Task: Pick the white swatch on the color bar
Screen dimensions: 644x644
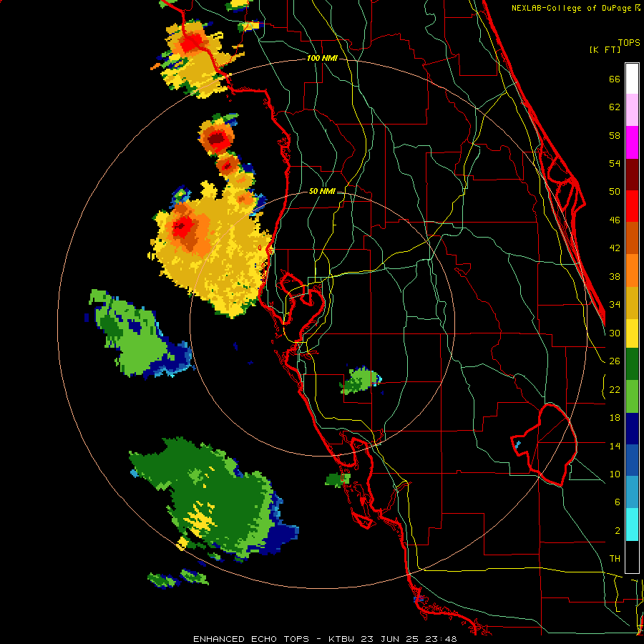Action: [632, 79]
